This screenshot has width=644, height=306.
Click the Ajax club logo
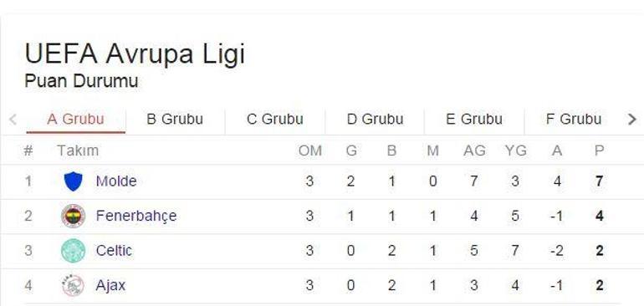click(x=73, y=285)
